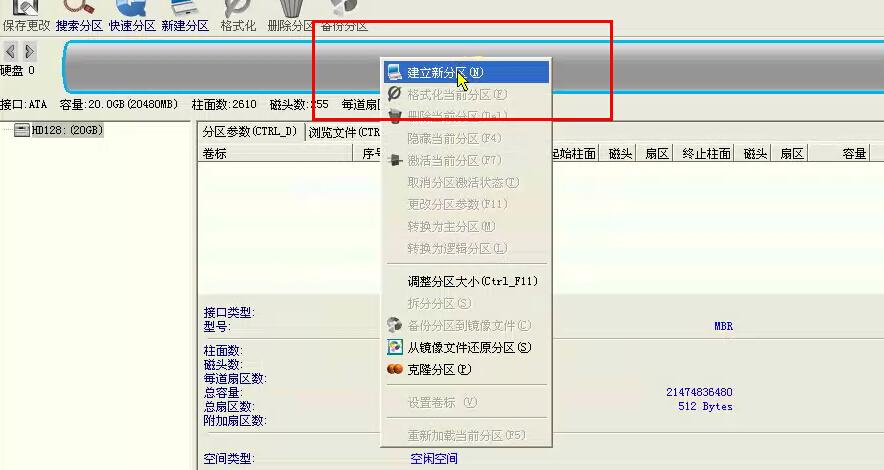Click the 总扇区数 label
Image resolution: width=884 pixels, height=470 pixels.
[x=229, y=406]
